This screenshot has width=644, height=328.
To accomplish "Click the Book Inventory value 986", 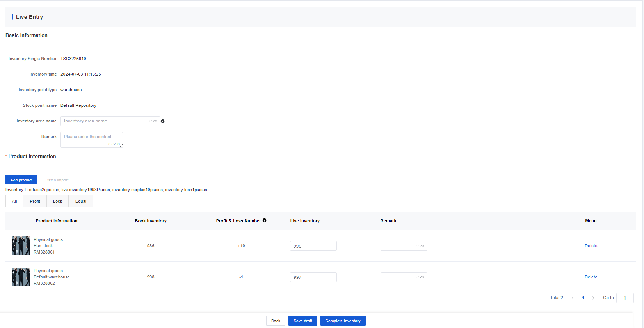I will click(151, 246).
